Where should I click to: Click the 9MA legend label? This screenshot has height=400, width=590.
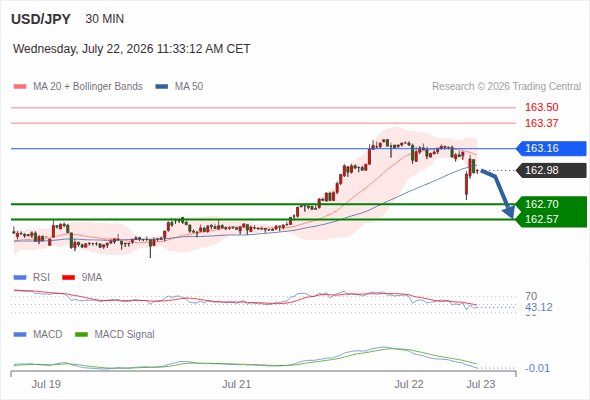point(92,278)
